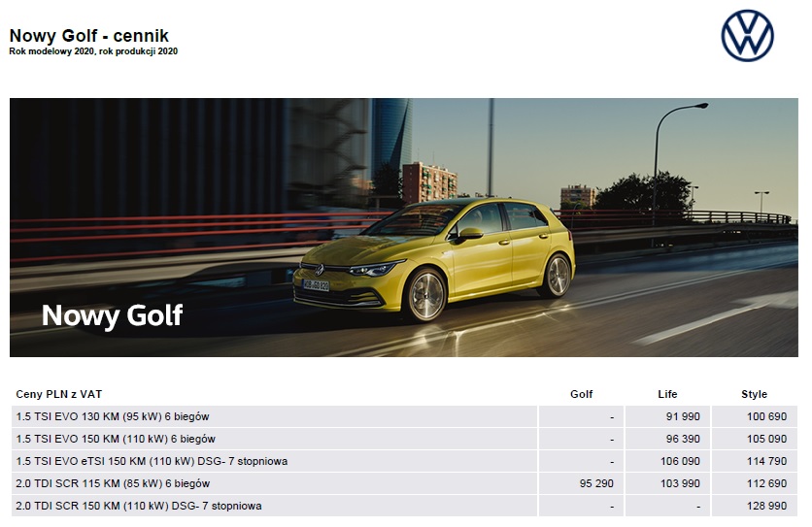This screenshot has width=812, height=527.
Task: Click the 'Style' column header
Action: click(754, 394)
